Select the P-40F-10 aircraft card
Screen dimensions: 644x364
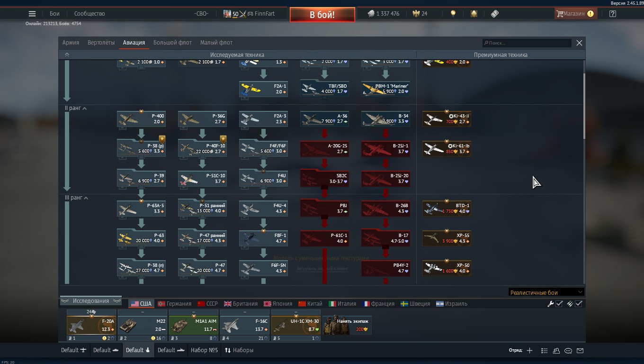pos(202,149)
